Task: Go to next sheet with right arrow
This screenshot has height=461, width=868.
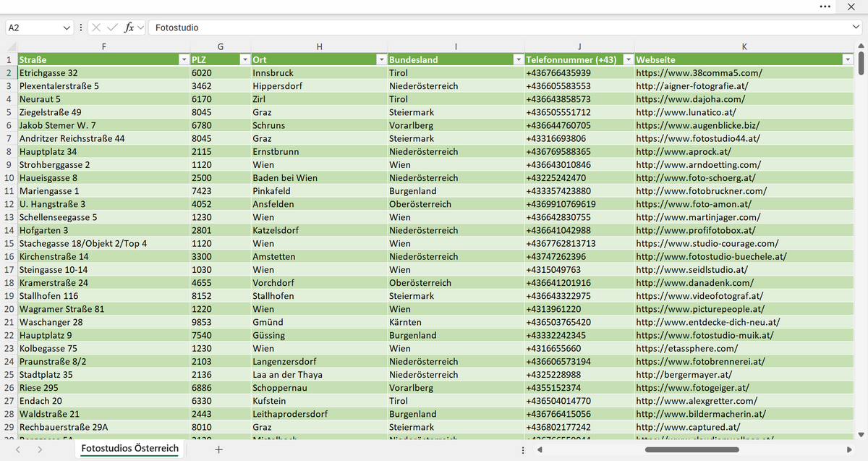Action: point(40,449)
